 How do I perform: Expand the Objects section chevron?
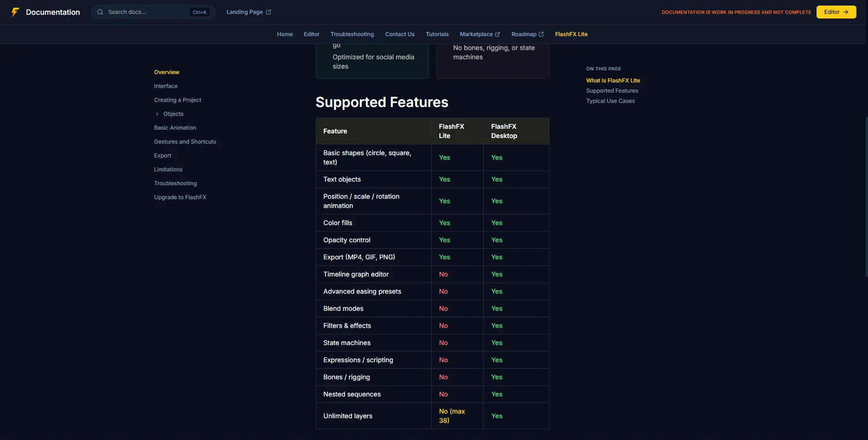pyautogui.click(x=157, y=114)
